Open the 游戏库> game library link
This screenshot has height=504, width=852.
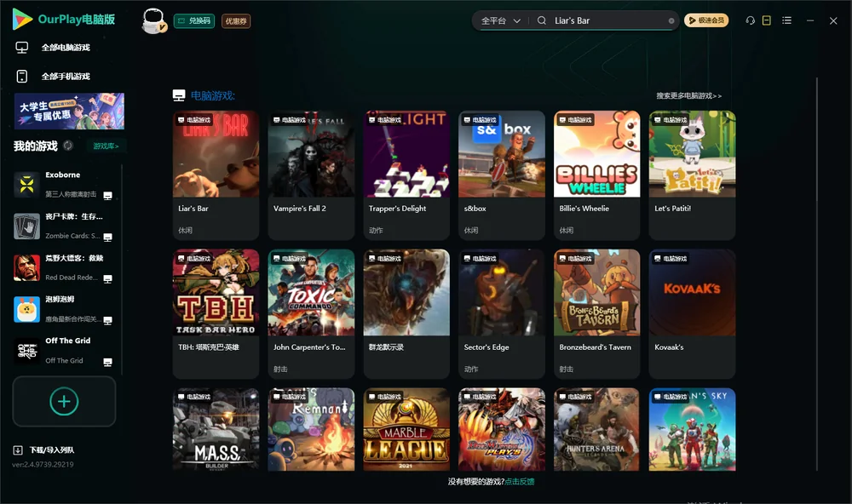[106, 146]
